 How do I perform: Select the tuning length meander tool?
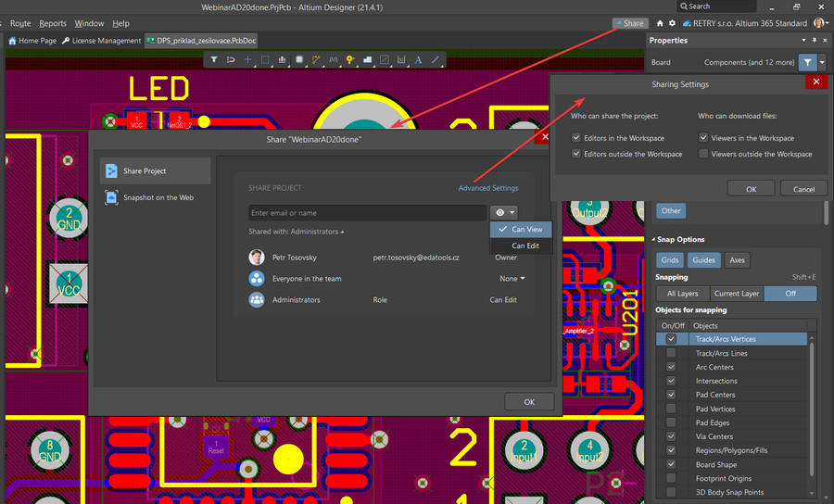click(x=333, y=59)
